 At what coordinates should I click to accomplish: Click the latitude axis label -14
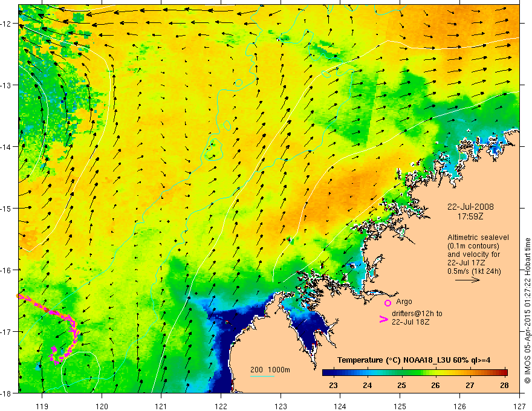coord(7,147)
